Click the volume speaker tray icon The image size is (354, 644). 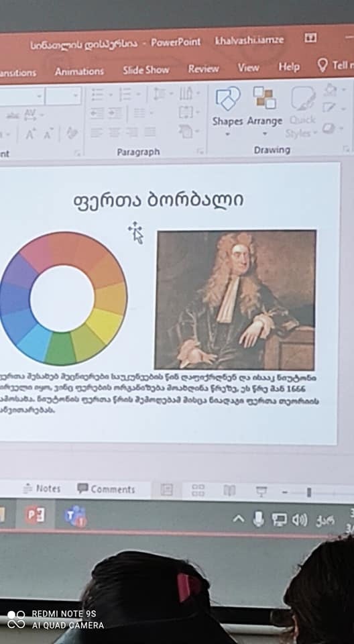pos(300,521)
